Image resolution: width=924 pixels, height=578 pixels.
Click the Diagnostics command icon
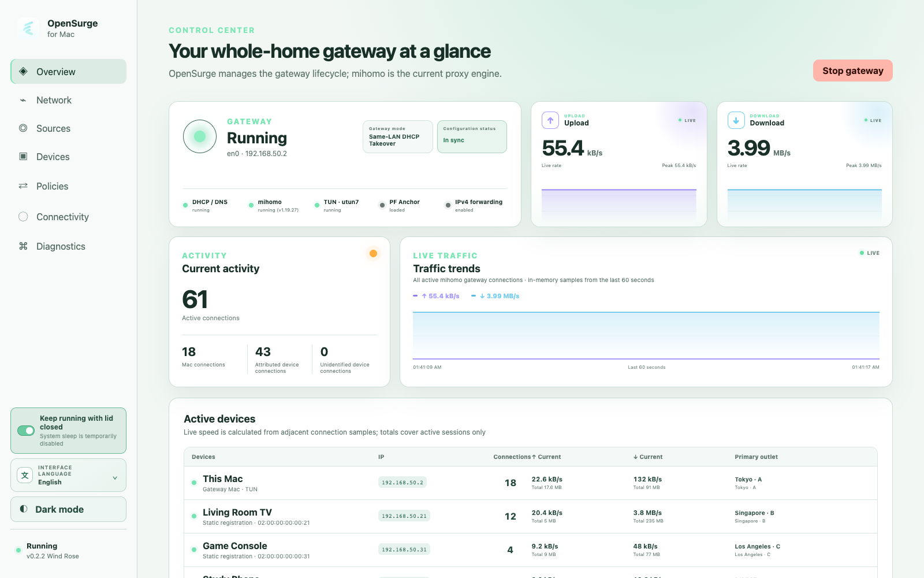[23, 246]
